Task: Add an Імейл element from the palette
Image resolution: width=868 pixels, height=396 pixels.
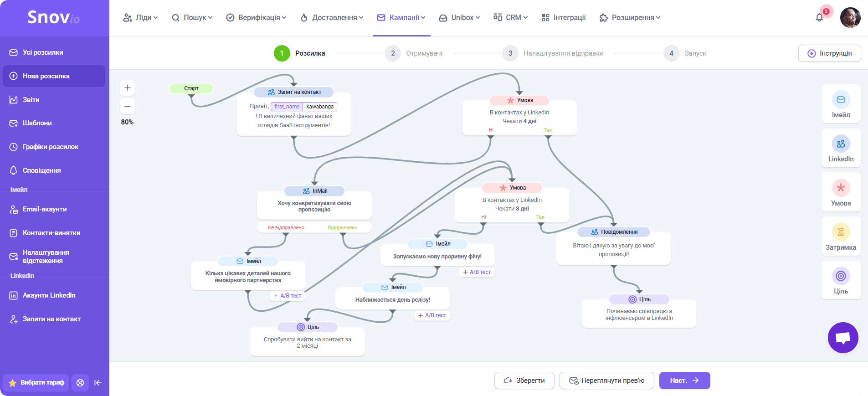Action: pos(841,104)
